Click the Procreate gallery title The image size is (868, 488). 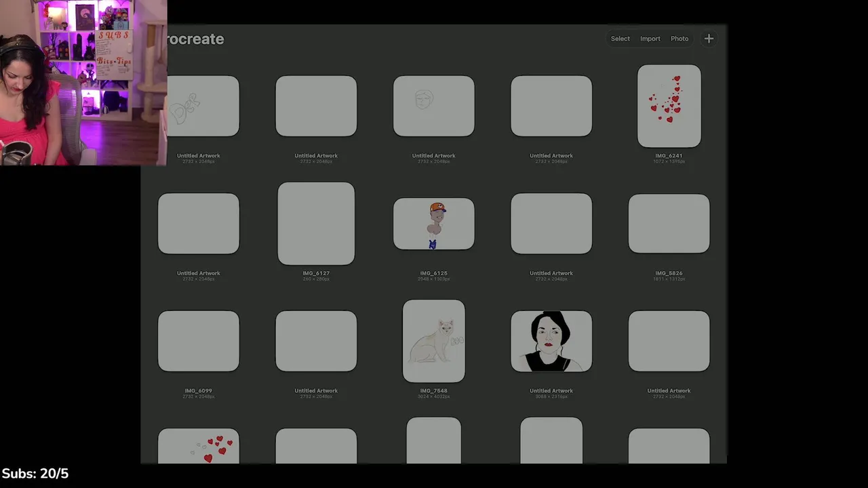(195, 39)
